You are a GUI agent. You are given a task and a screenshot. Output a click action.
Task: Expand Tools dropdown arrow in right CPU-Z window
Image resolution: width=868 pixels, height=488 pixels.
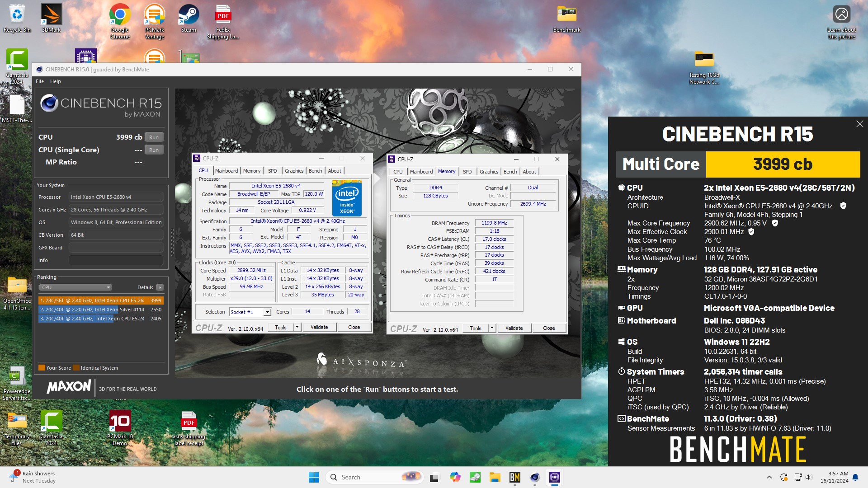(x=492, y=328)
